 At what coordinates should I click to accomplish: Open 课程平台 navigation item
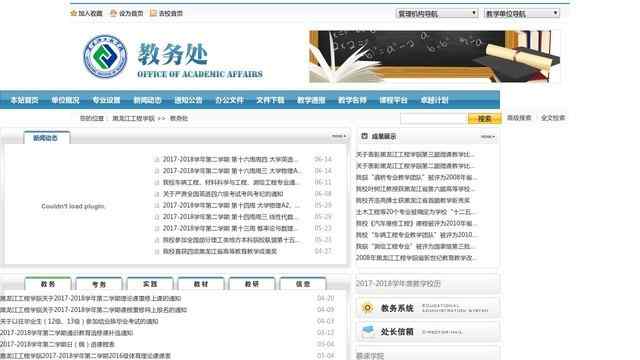click(x=393, y=100)
